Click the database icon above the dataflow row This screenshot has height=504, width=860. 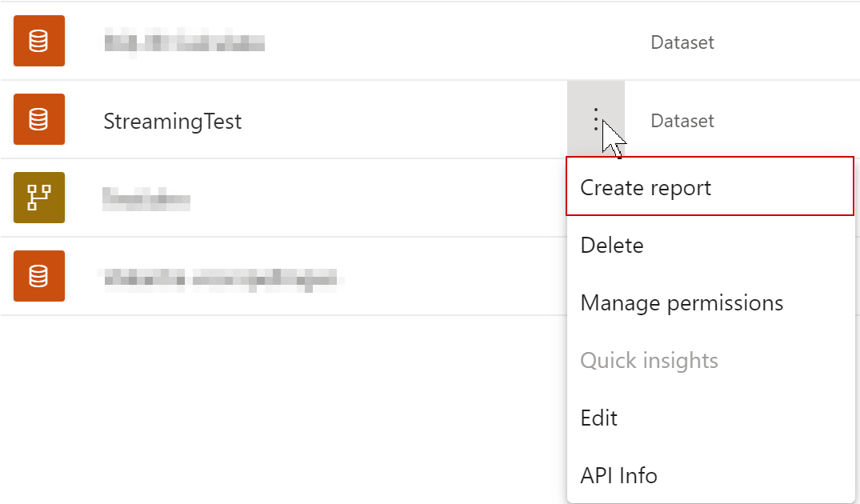tap(38, 119)
